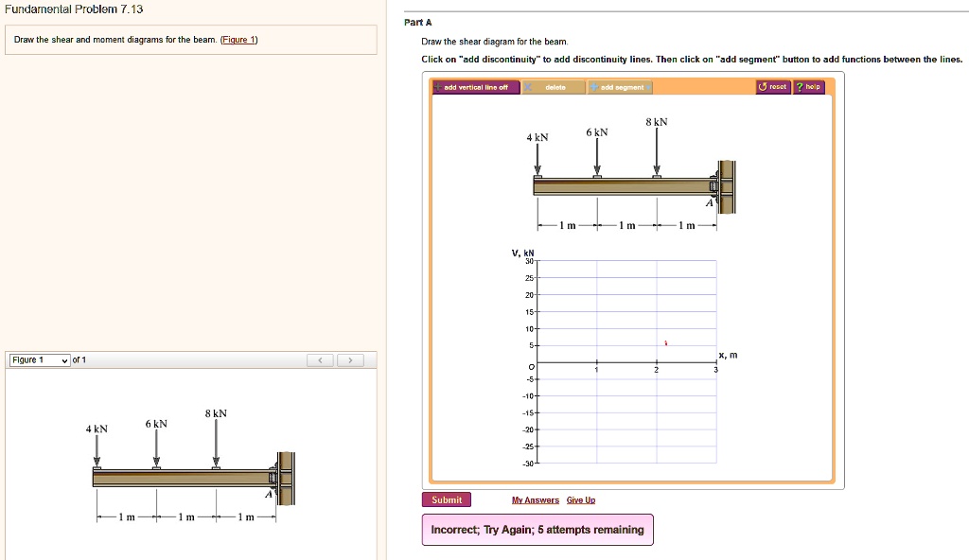This screenshot has width=969, height=560.
Task: Click the reset icon in the diagram toolbar
Action: pos(763,85)
